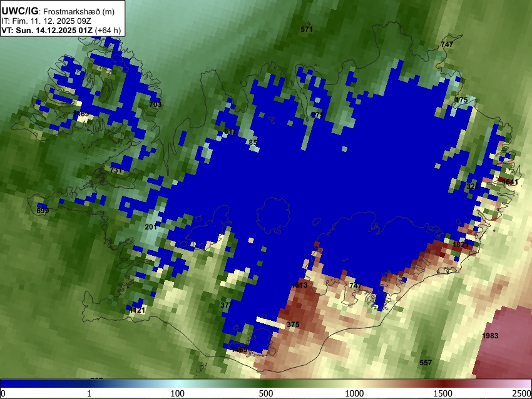
Task: Click the '(+64 h)' forecast offset text
Action: [108, 30]
